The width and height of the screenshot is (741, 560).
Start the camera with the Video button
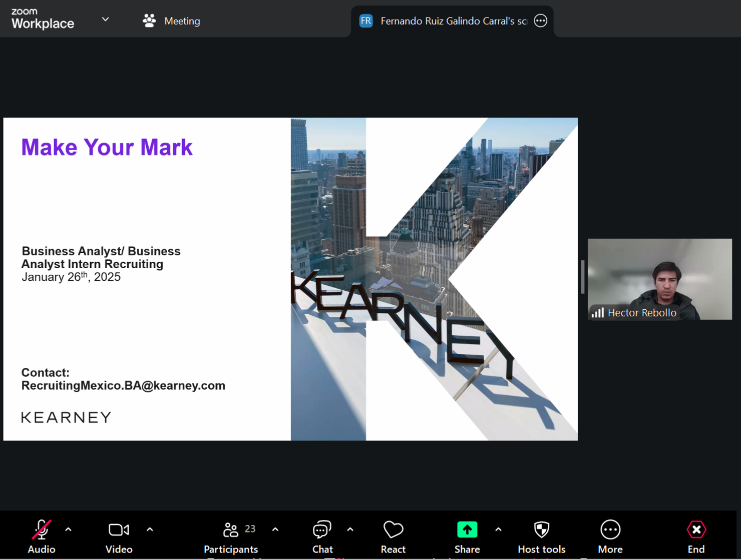click(119, 529)
